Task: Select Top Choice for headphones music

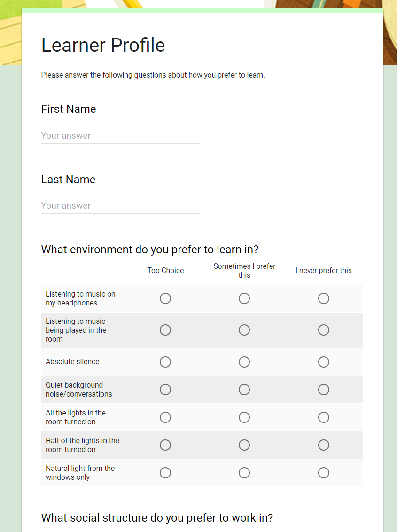Action: click(165, 298)
